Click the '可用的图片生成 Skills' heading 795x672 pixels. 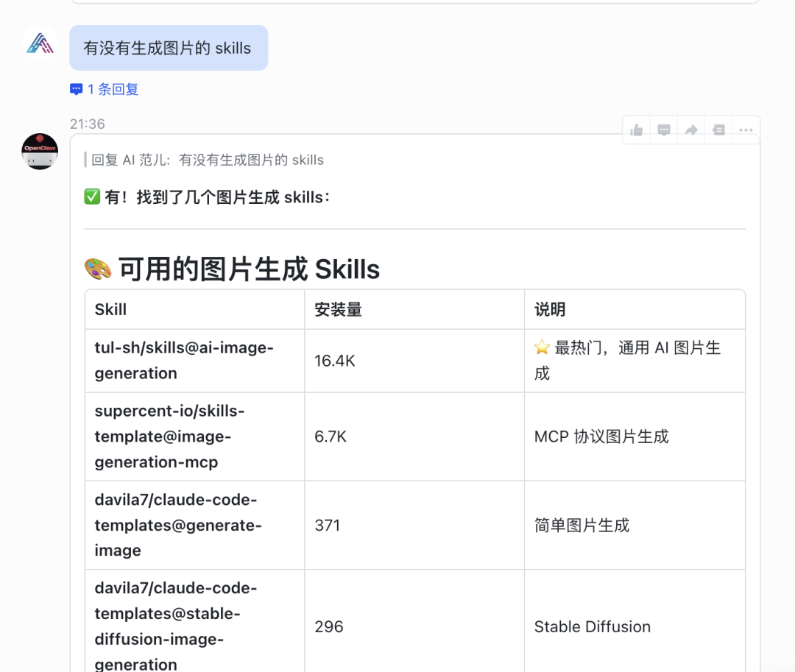tap(249, 269)
